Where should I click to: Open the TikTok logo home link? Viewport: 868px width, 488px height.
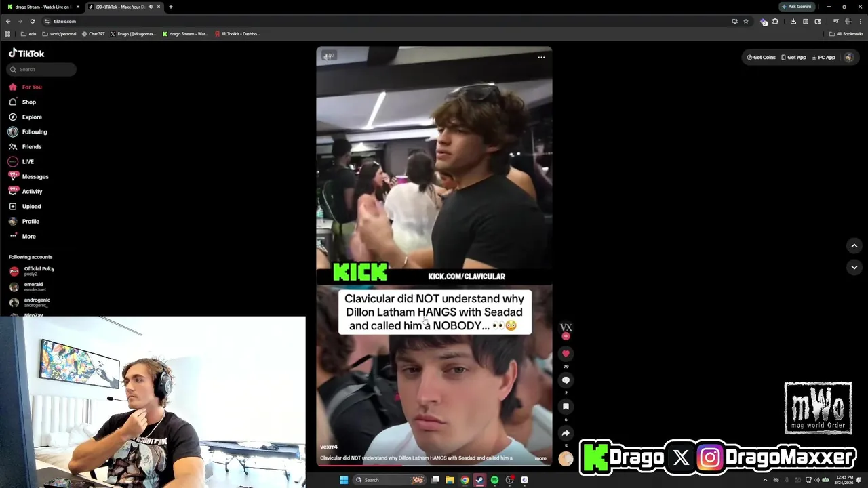click(26, 53)
